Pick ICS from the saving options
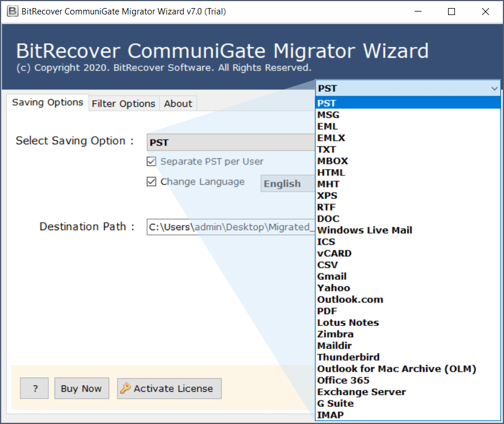 [x=408, y=242]
